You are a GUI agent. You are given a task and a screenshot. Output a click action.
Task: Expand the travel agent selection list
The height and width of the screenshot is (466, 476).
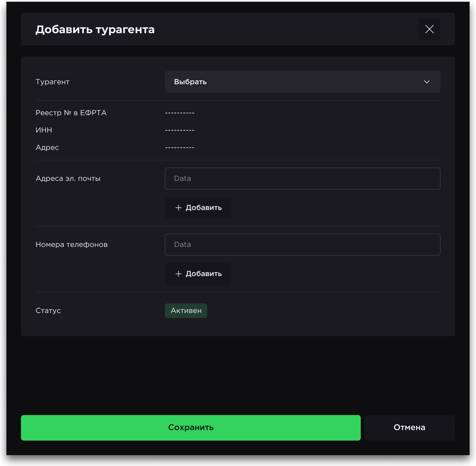point(302,82)
